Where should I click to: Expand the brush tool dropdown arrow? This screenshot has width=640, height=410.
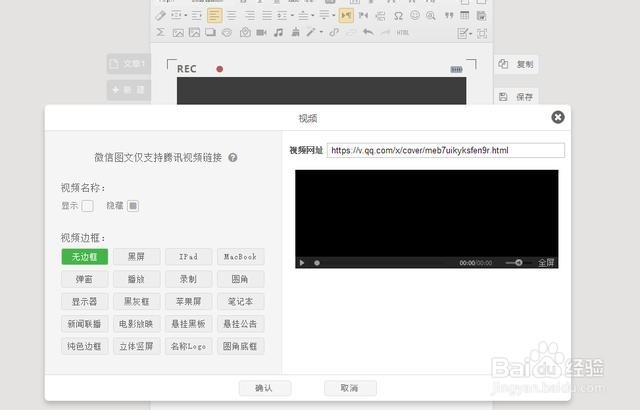coord(321,32)
